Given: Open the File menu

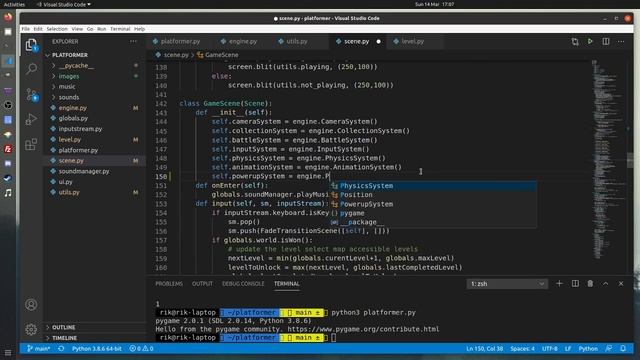Looking at the screenshot, I should [x=25, y=29].
